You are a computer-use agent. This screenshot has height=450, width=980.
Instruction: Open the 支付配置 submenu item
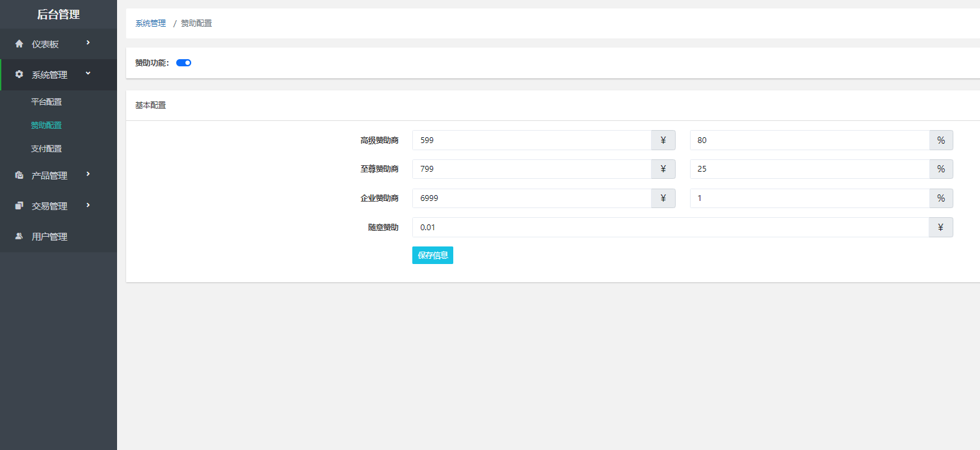click(x=46, y=149)
